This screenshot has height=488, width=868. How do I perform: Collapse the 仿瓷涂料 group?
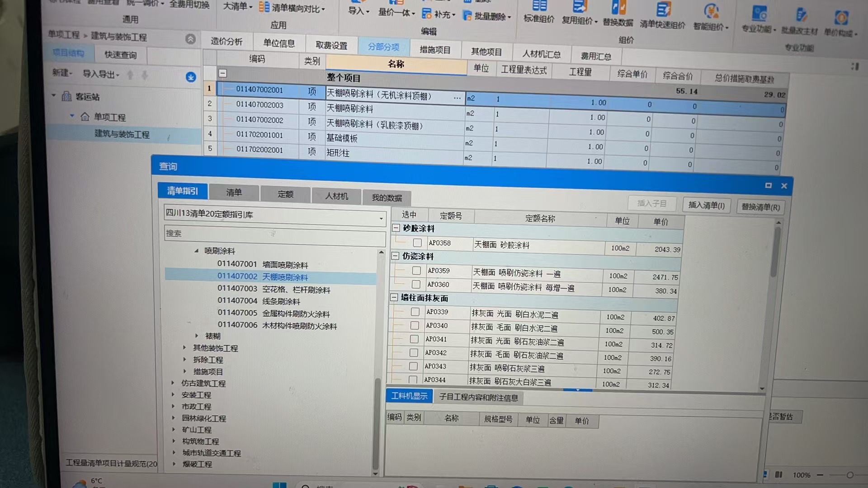coord(395,256)
